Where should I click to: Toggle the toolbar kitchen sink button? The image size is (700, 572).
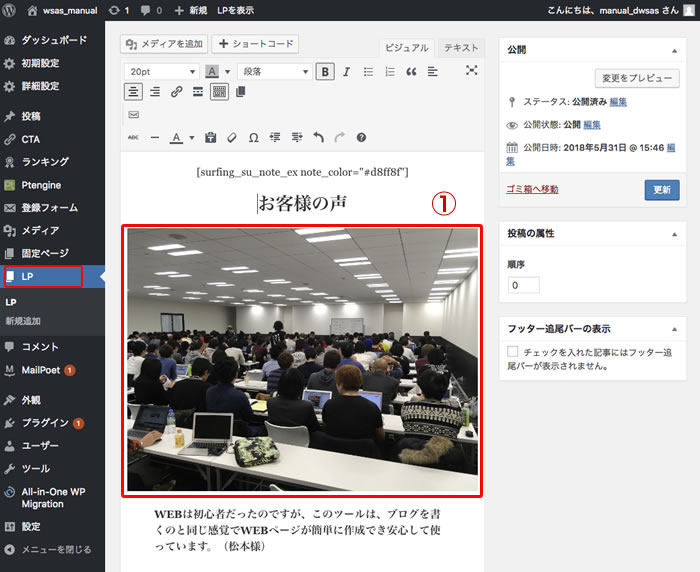click(219, 92)
